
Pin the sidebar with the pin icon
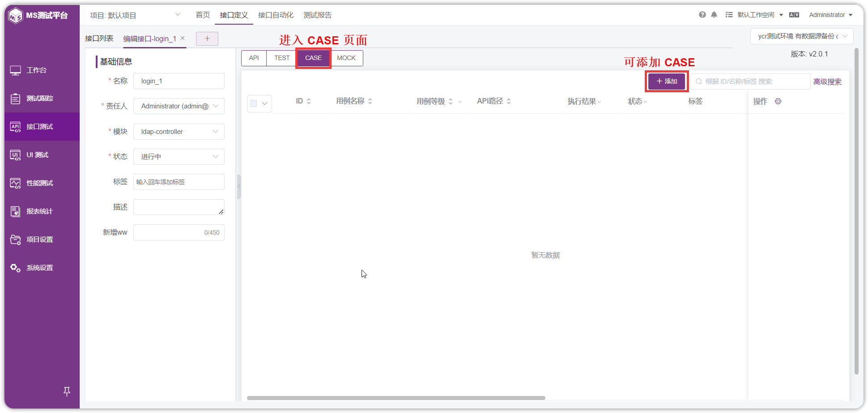(x=67, y=391)
